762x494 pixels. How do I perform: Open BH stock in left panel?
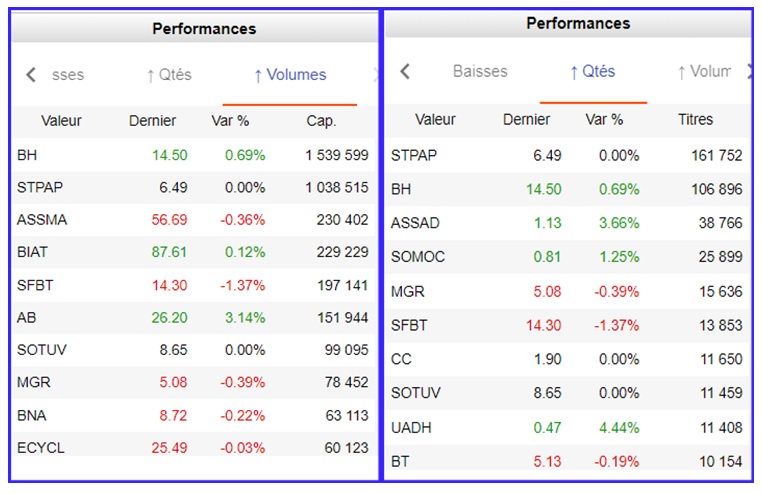pos(27,155)
